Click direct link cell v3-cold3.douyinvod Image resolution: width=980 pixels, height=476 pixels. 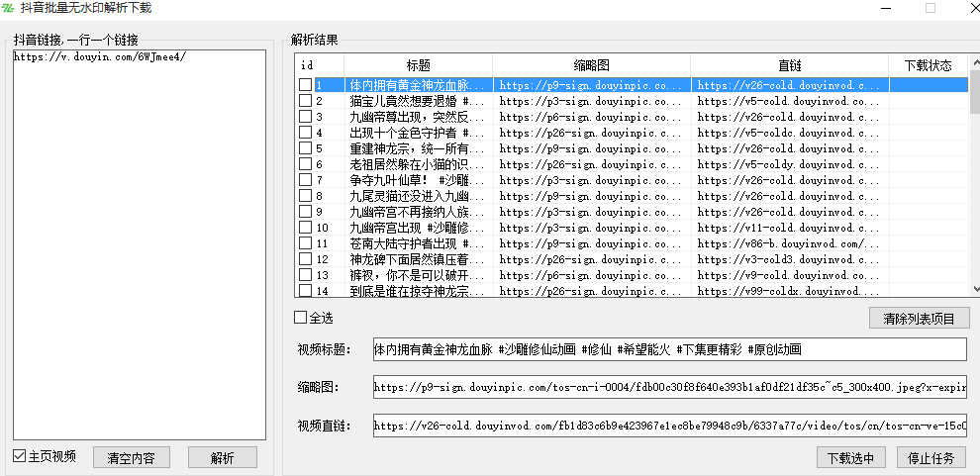click(789, 259)
